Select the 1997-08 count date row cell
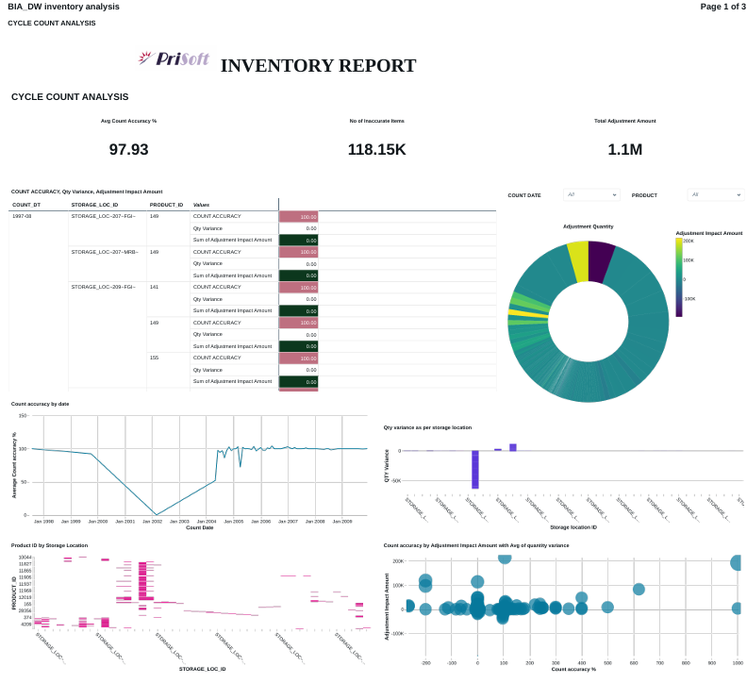Viewport: 747px width, 700px height. coord(23,216)
